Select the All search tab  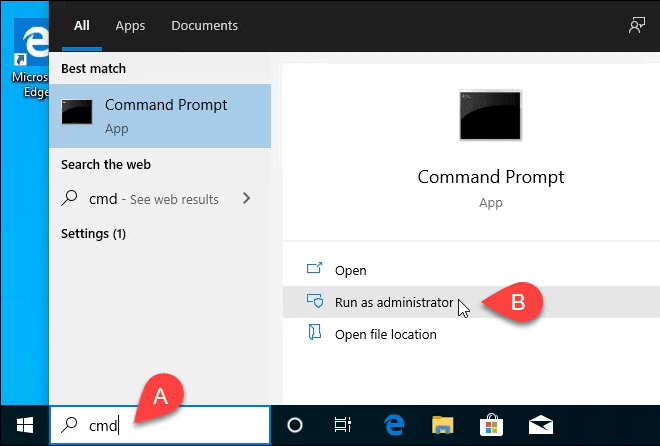pyautogui.click(x=82, y=25)
